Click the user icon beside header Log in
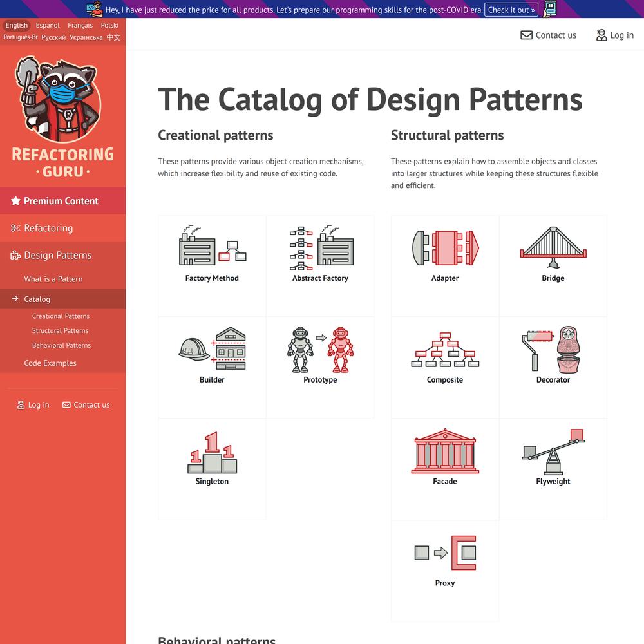644x644 pixels. 601,35
